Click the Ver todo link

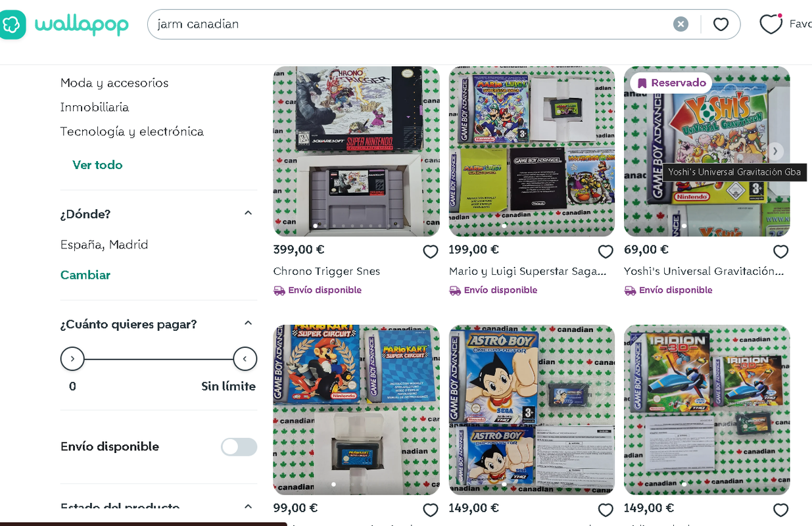(97, 165)
